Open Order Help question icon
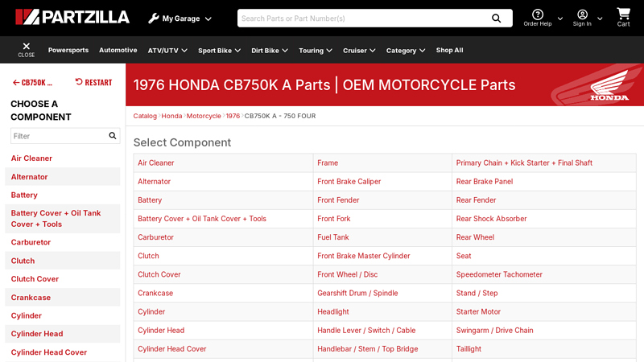Image resolution: width=644 pixels, height=362 pixels. click(537, 14)
